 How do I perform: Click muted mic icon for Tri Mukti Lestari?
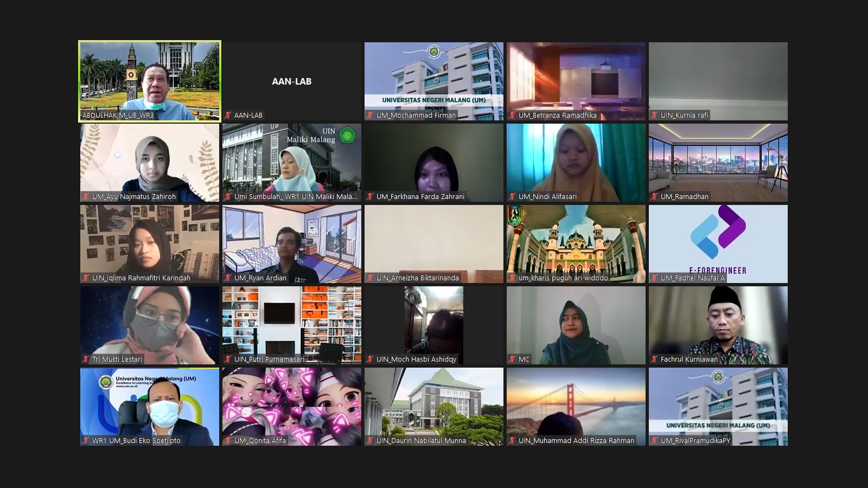click(x=86, y=359)
